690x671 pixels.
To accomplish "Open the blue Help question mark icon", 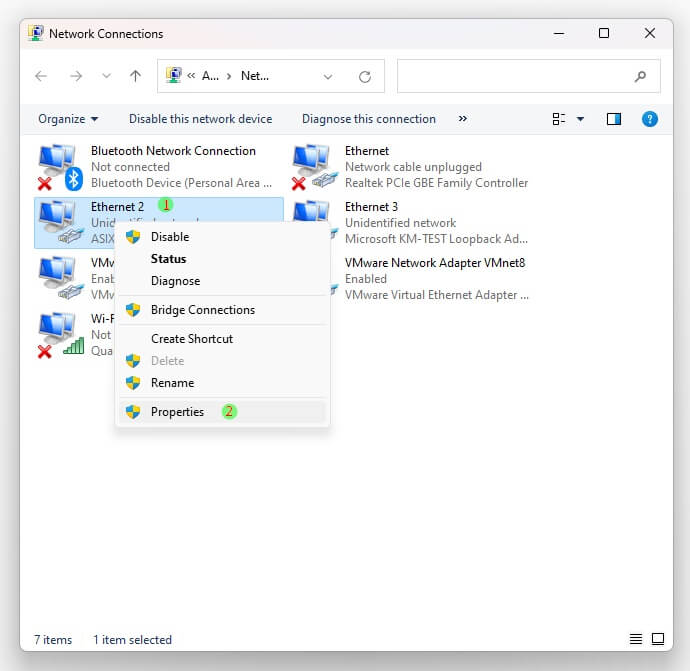I will tap(649, 119).
